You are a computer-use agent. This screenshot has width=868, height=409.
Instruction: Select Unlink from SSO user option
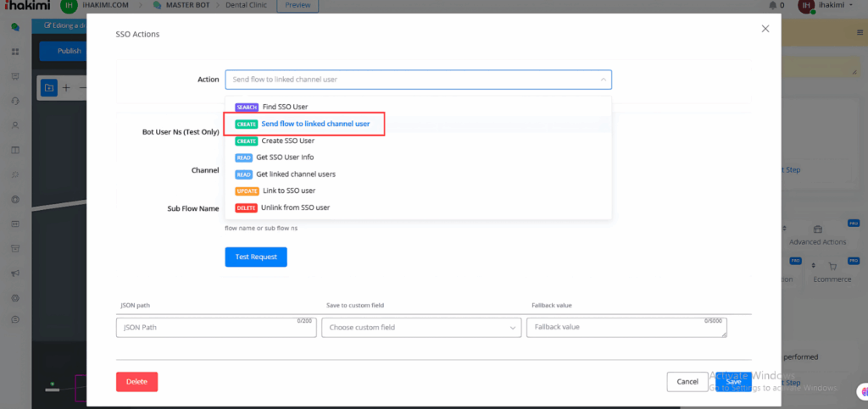pos(296,207)
